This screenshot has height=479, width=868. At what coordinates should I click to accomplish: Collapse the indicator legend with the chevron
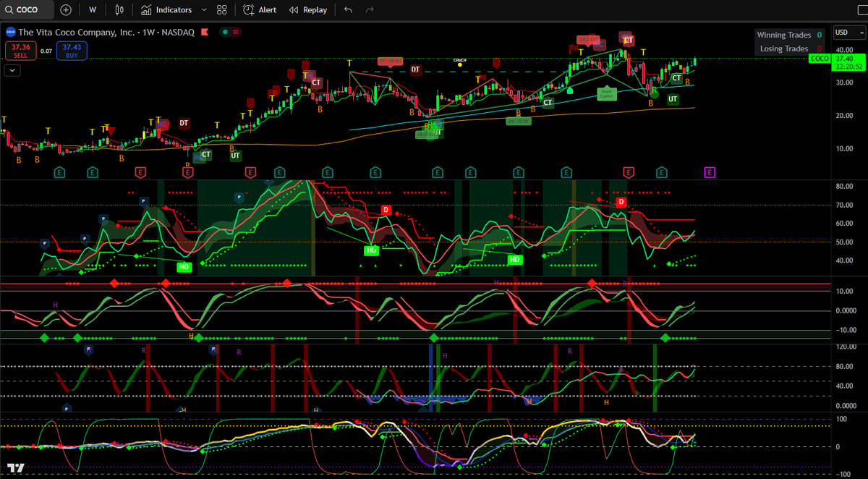[x=12, y=70]
